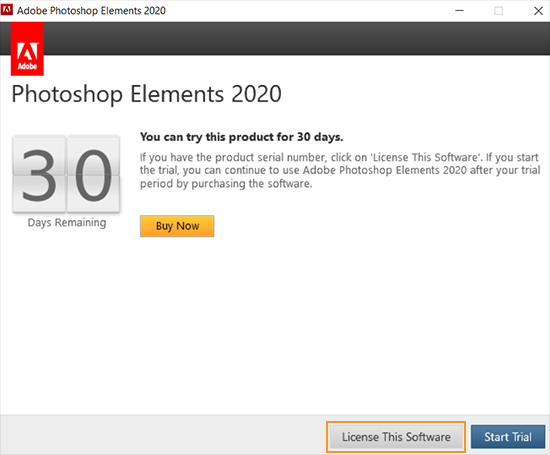This screenshot has width=550, height=455.
Task: Click the serial number description paragraph
Action: pos(340,170)
